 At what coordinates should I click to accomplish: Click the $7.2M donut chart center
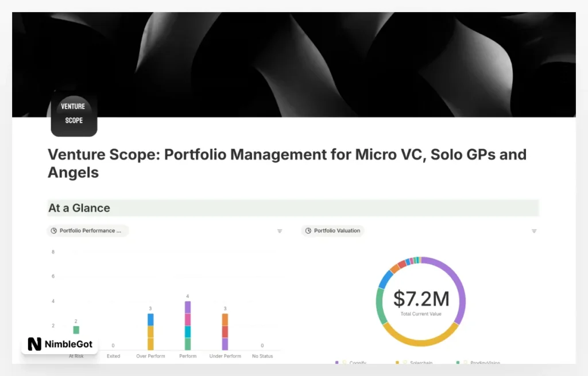(x=420, y=300)
